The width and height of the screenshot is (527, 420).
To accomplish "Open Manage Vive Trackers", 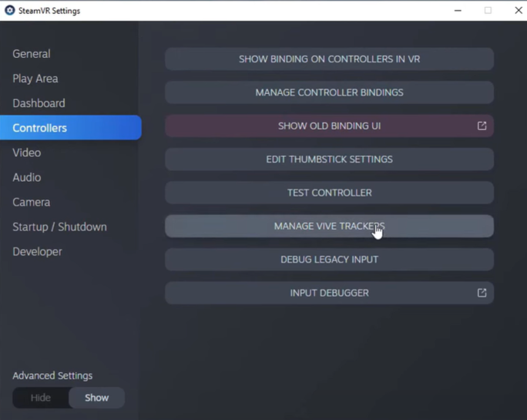I will 330,226.
